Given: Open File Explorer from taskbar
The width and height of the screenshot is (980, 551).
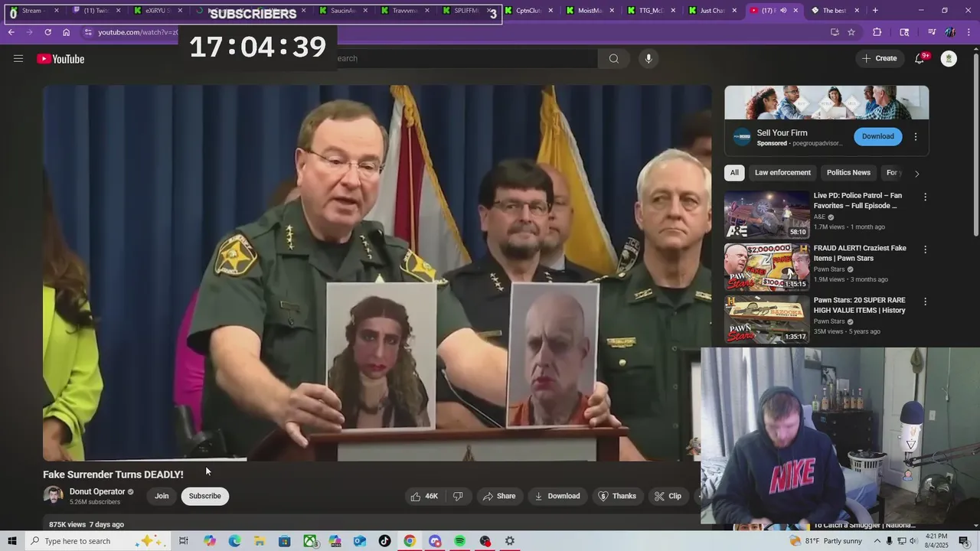Looking at the screenshot, I should (260, 541).
